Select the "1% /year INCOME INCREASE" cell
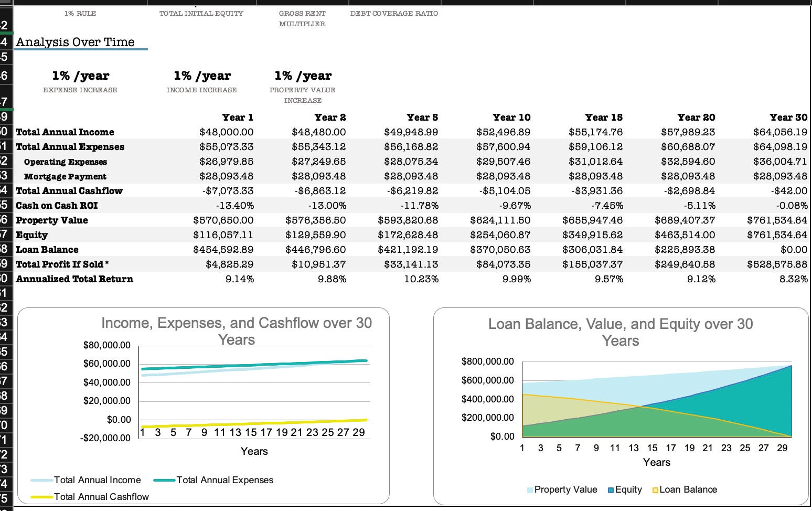The image size is (812, 511). coord(202,81)
